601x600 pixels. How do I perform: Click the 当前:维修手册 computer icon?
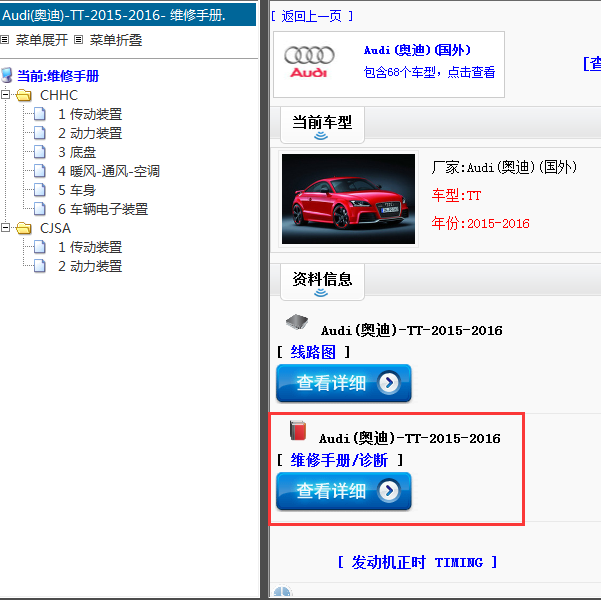pyautogui.click(x=7, y=76)
